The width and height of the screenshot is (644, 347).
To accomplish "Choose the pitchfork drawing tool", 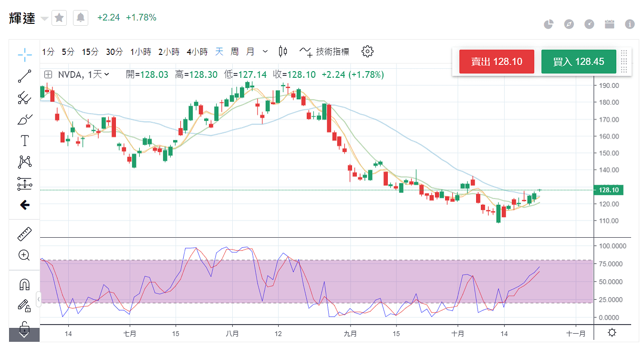I will click(x=24, y=98).
